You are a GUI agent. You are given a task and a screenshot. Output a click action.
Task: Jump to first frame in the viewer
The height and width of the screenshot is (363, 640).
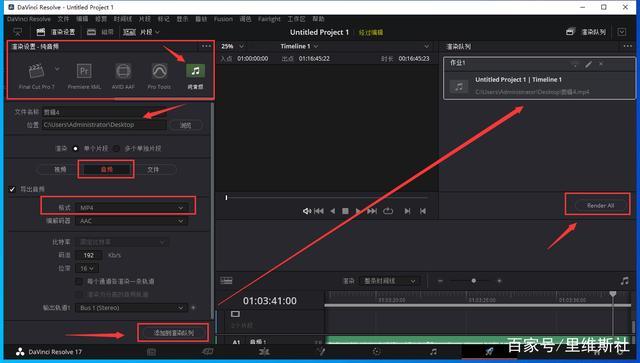[x=319, y=211]
